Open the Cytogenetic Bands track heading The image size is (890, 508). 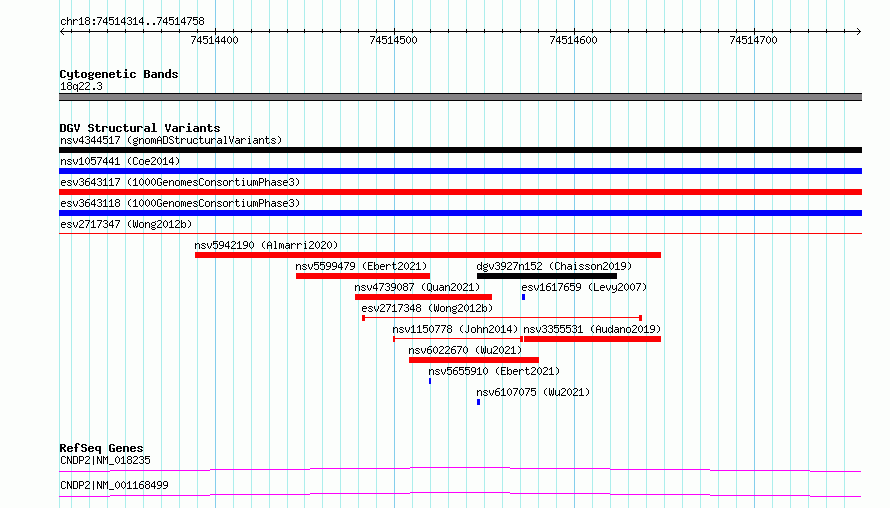(119, 74)
